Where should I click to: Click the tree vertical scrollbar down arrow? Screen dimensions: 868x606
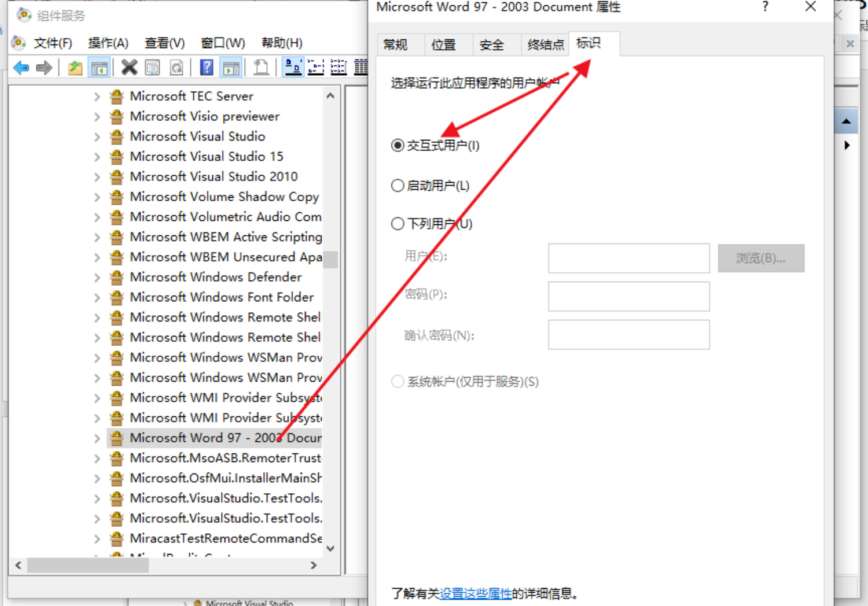point(330,548)
